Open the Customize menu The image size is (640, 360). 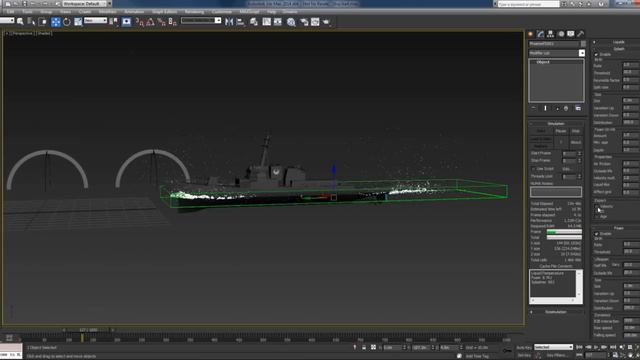coord(222,12)
